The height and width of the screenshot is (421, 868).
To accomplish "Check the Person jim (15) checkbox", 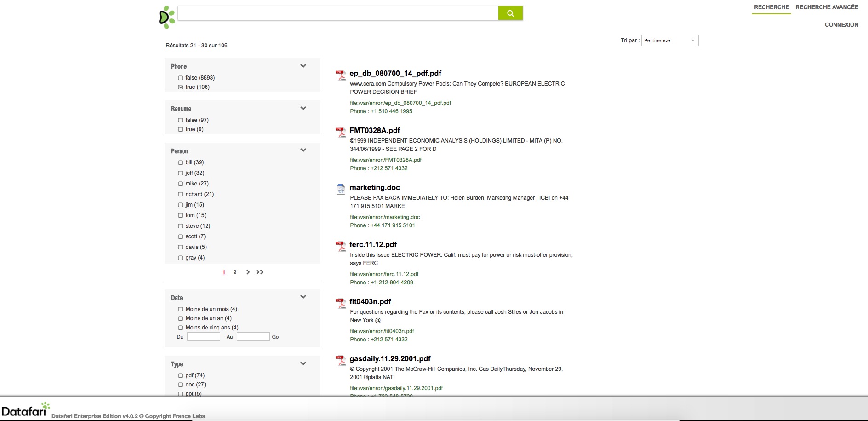I will tap(180, 205).
